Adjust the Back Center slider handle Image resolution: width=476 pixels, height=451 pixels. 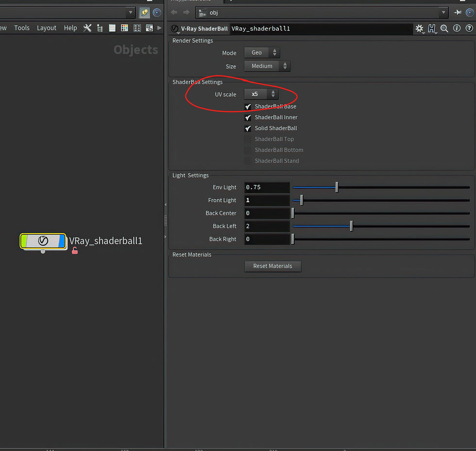[x=293, y=213]
